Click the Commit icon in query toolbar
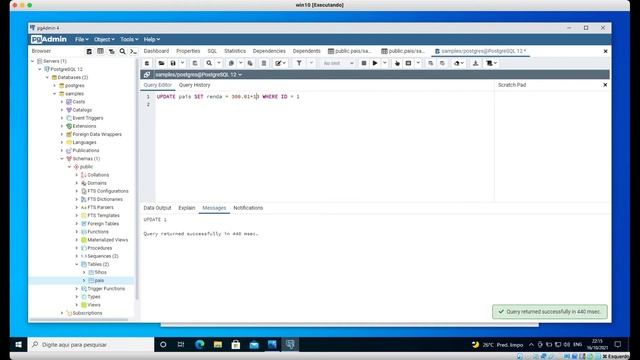 (431, 63)
